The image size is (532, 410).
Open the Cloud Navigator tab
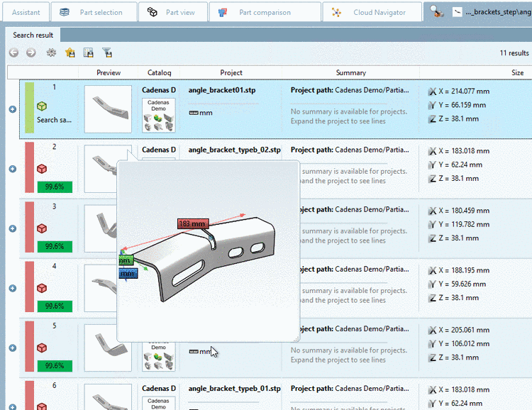tap(371, 12)
